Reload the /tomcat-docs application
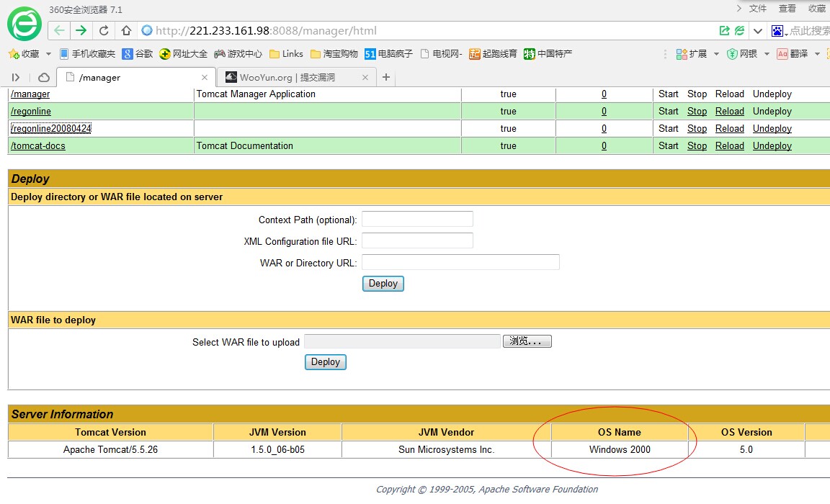 [729, 146]
